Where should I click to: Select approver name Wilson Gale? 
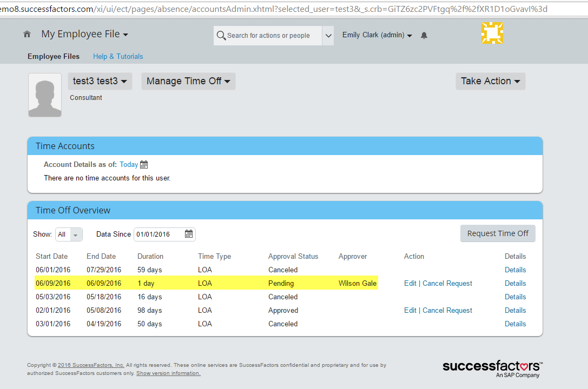[358, 284]
